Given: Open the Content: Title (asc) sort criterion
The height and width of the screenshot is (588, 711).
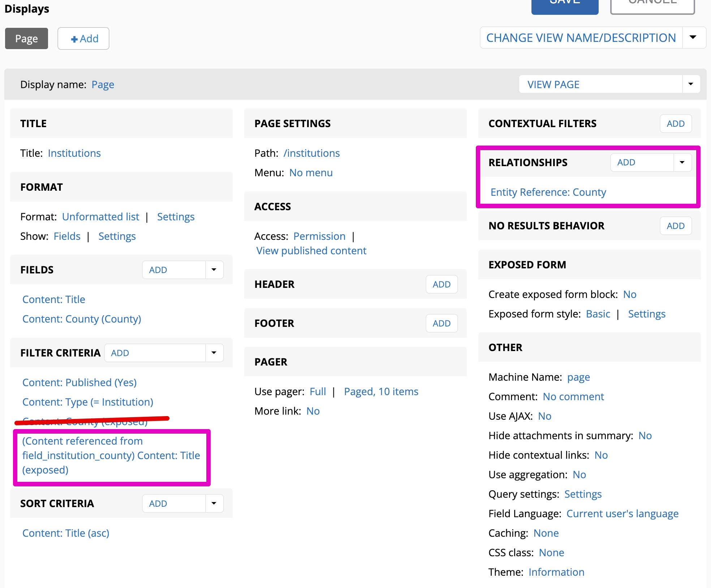Looking at the screenshot, I should 66,533.
